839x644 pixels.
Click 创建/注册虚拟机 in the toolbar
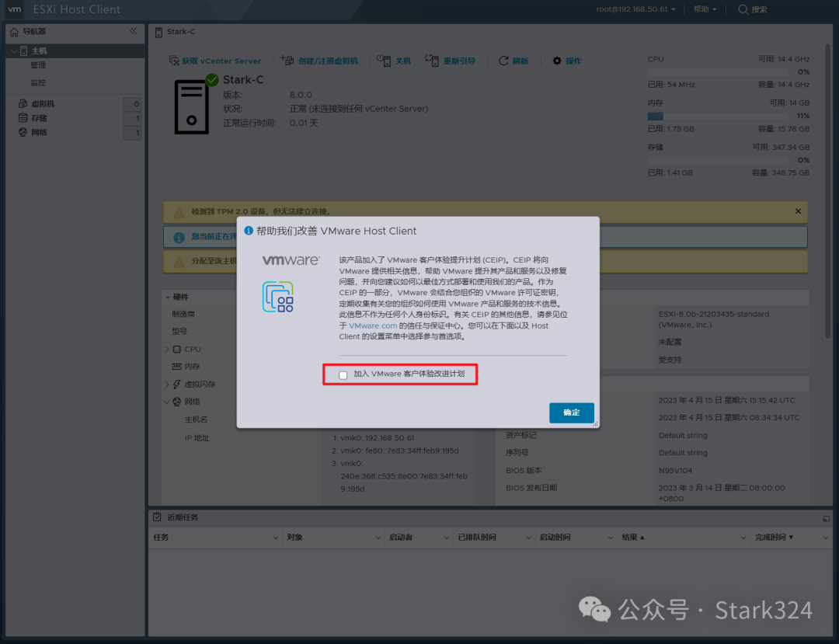tap(319, 61)
